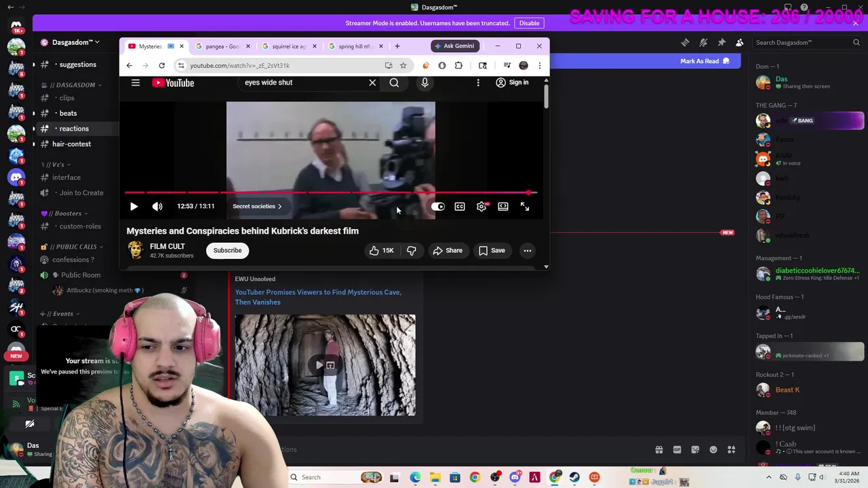Sign in to YouTube
The height and width of the screenshot is (488, 868).
(x=512, y=83)
